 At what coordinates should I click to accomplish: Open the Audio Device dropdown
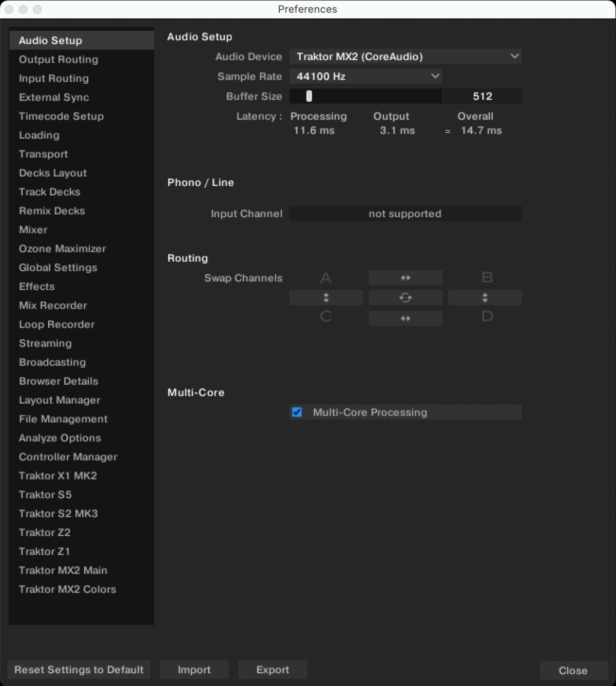[x=405, y=56]
